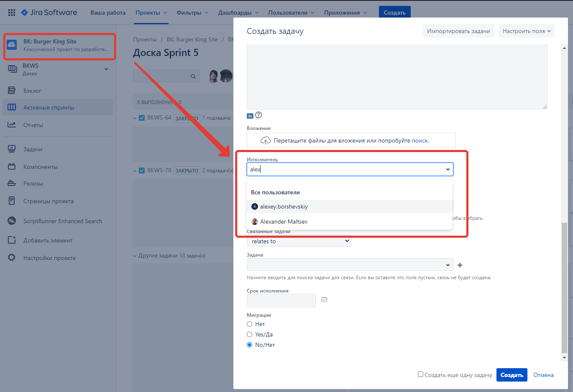Click the calendar icon beside due date
This screenshot has width=573, height=392.
point(324,300)
